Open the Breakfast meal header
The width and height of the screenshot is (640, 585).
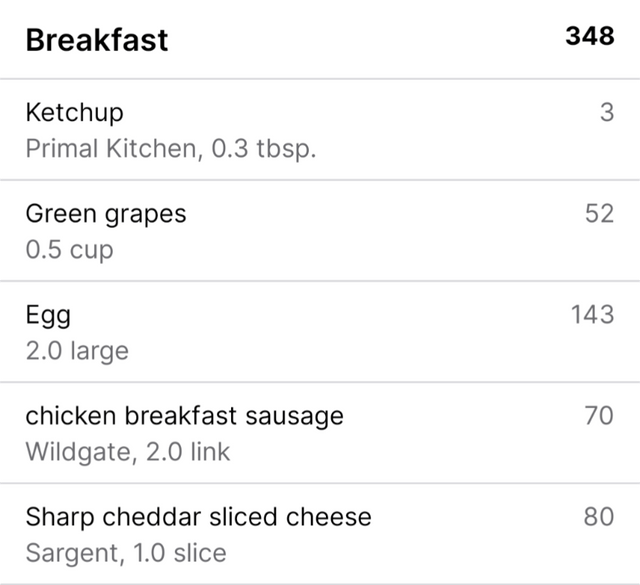coord(320,39)
